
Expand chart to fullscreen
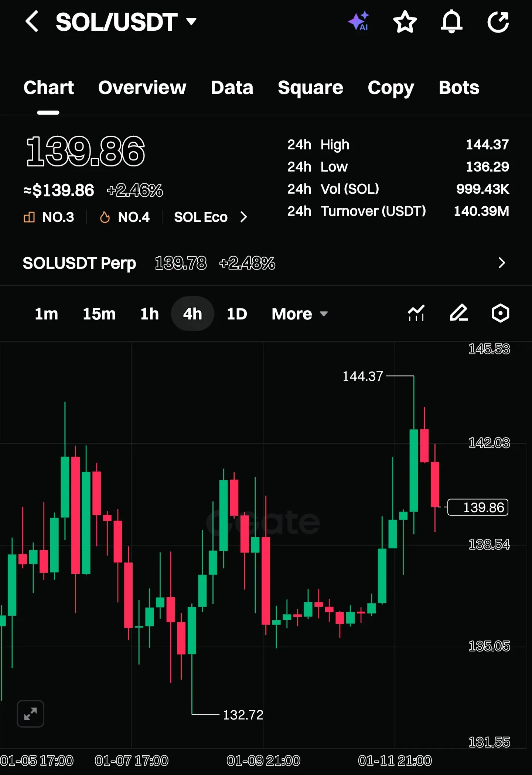pos(30,714)
